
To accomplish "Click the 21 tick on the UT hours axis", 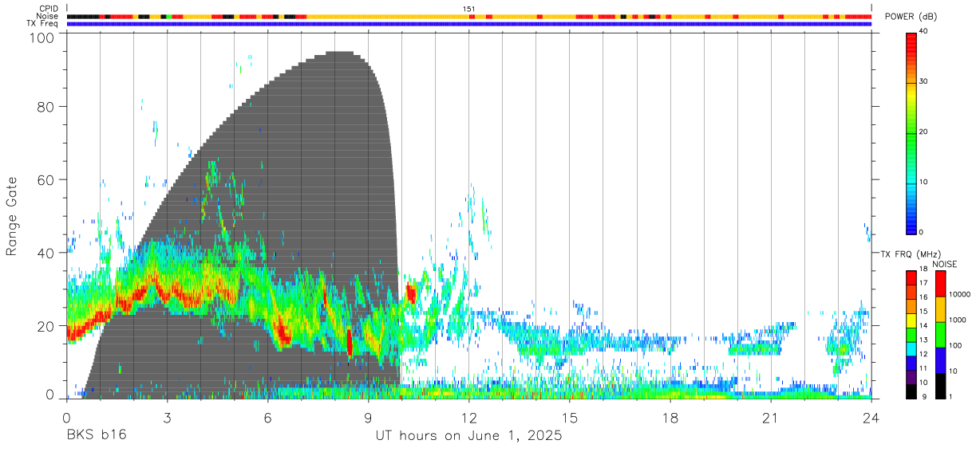I will [771, 418].
